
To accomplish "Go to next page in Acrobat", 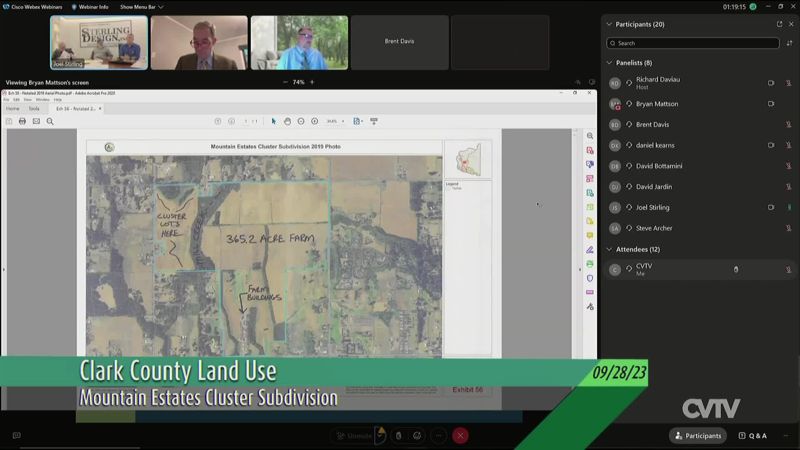I will point(232,121).
